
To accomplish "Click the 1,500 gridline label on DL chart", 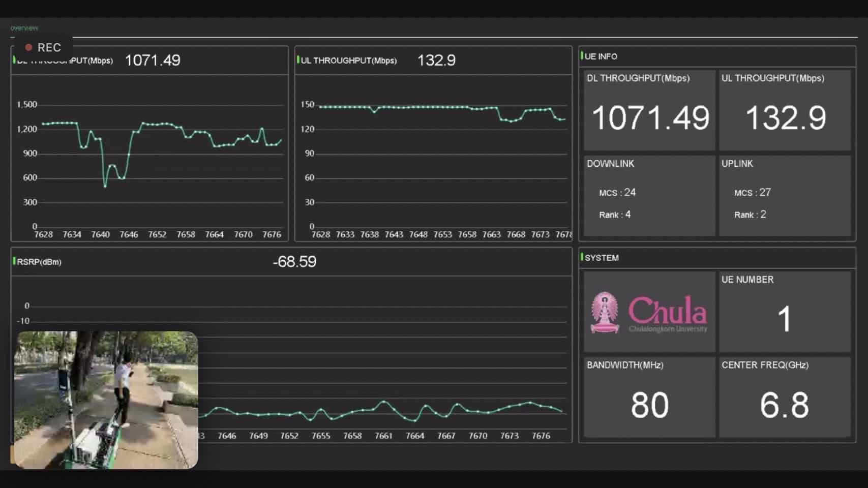I will tap(27, 105).
